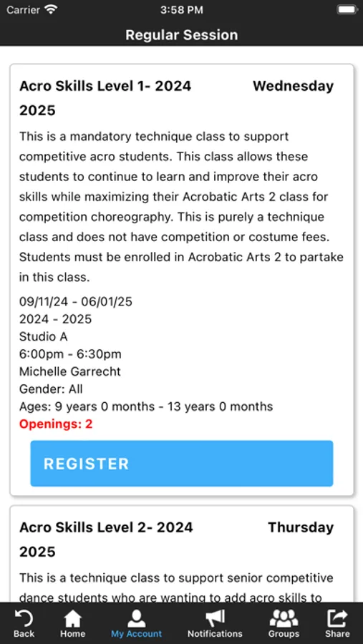Select the Regular Session header title
This screenshot has height=644, width=363.
pyautogui.click(x=182, y=35)
